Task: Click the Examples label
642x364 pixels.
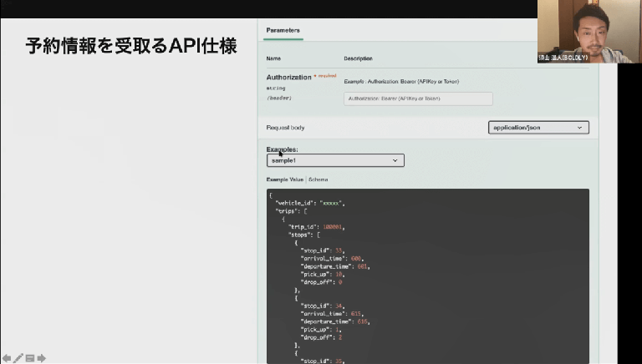Action: [x=282, y=149]
